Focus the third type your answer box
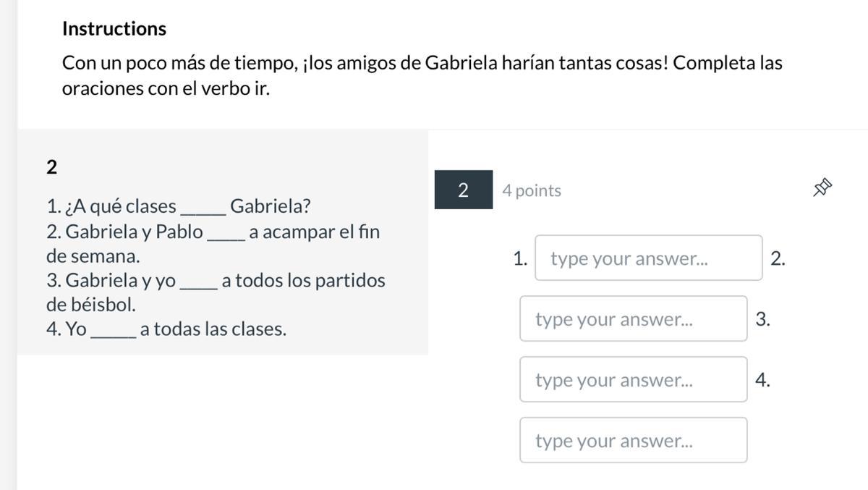The width and height of the screenshot is (868, 490). tap(633, 380)
